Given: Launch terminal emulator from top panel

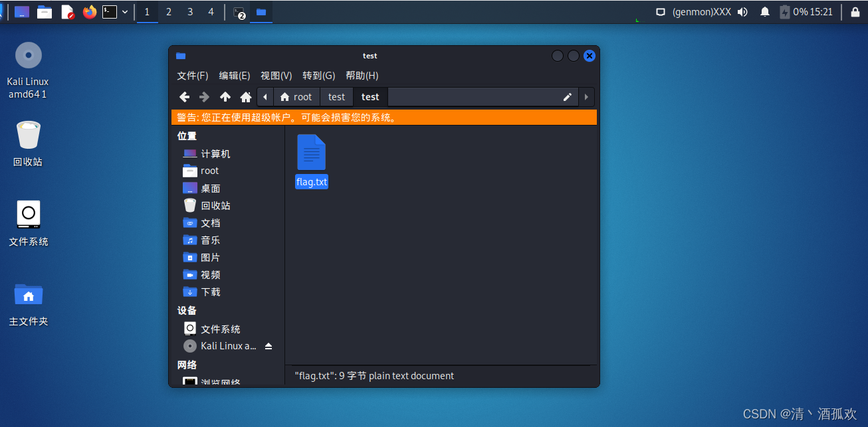Looking at the screenshot, I should 110,12.
